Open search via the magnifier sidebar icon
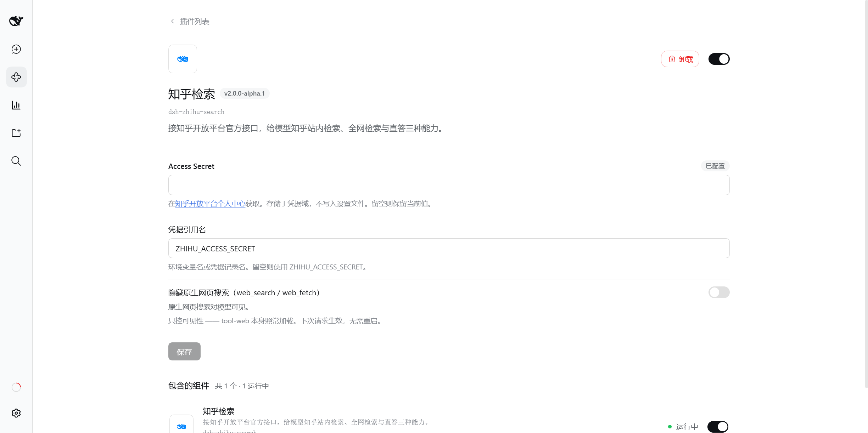Screen dimensions: 868x433 [16, 161]
